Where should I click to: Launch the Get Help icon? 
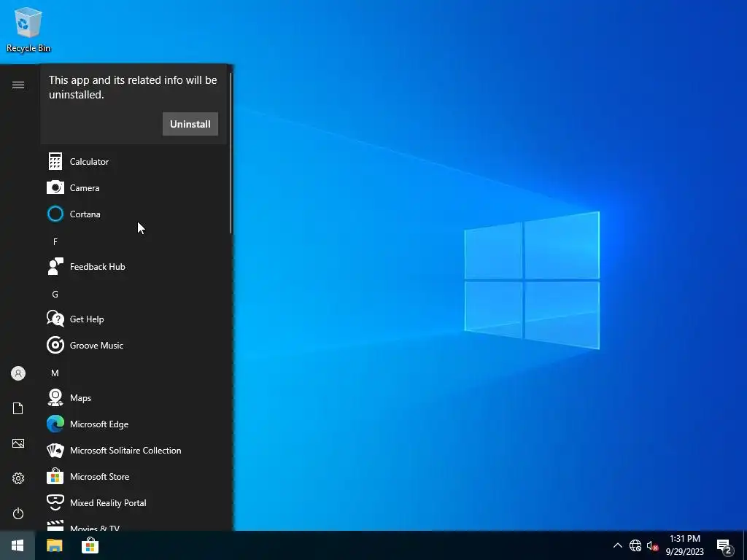[55, 319]
